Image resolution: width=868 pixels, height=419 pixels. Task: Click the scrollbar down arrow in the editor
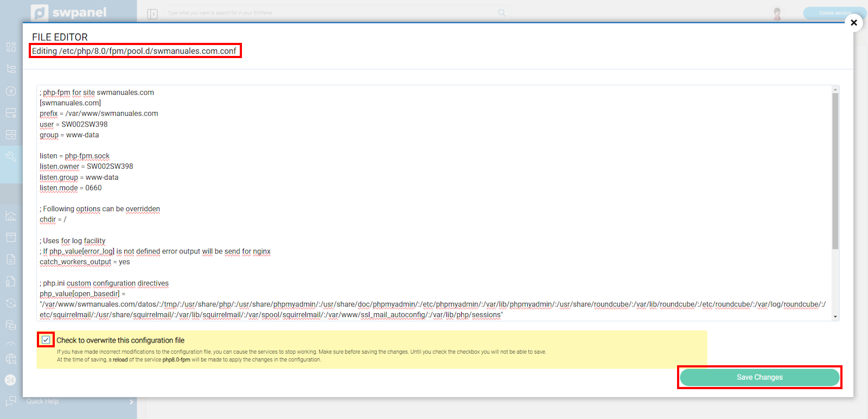(x=835, y=316)
